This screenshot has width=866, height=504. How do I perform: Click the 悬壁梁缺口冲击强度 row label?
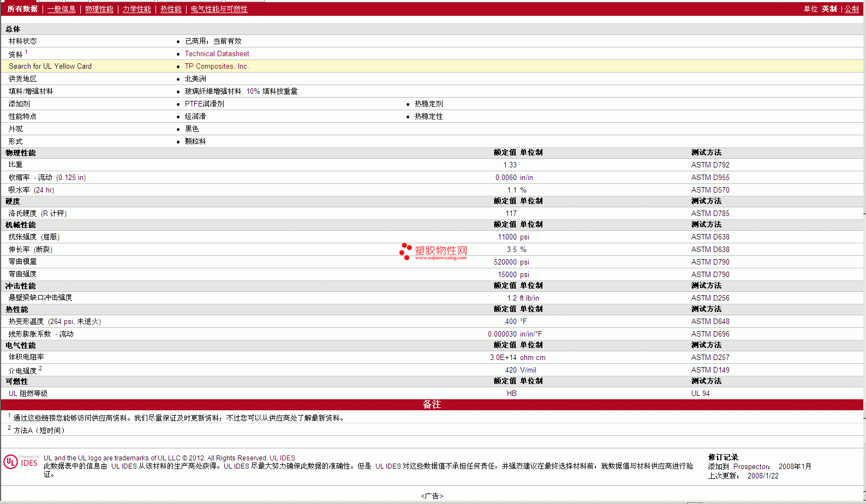[x=40, y=297]
